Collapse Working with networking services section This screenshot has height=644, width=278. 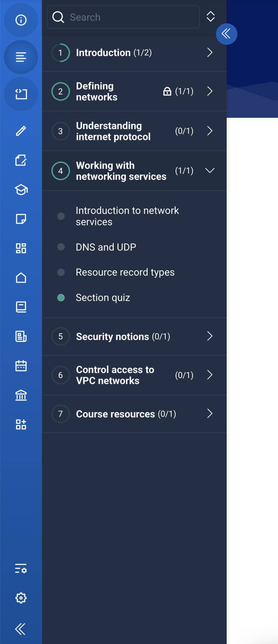[210, 171]
